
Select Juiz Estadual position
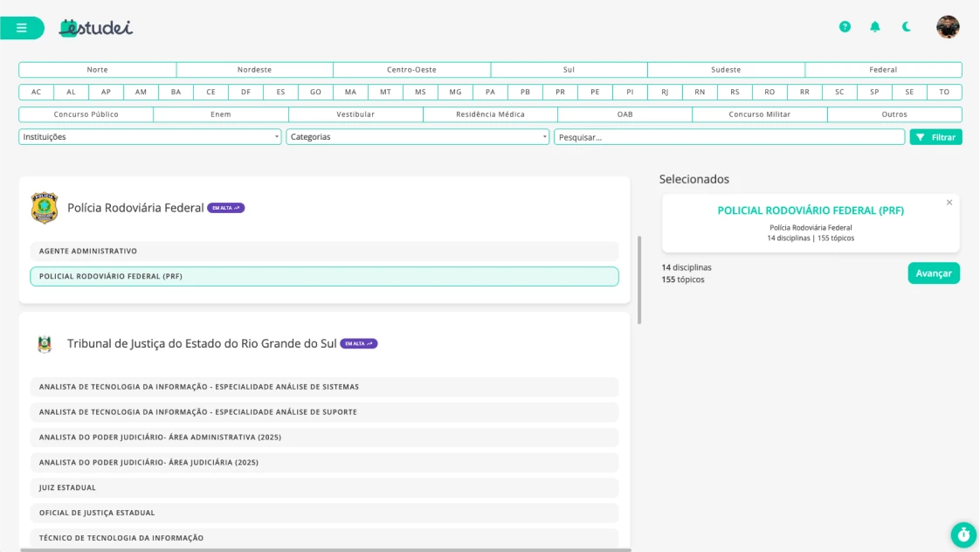click(x=324, y=487)
